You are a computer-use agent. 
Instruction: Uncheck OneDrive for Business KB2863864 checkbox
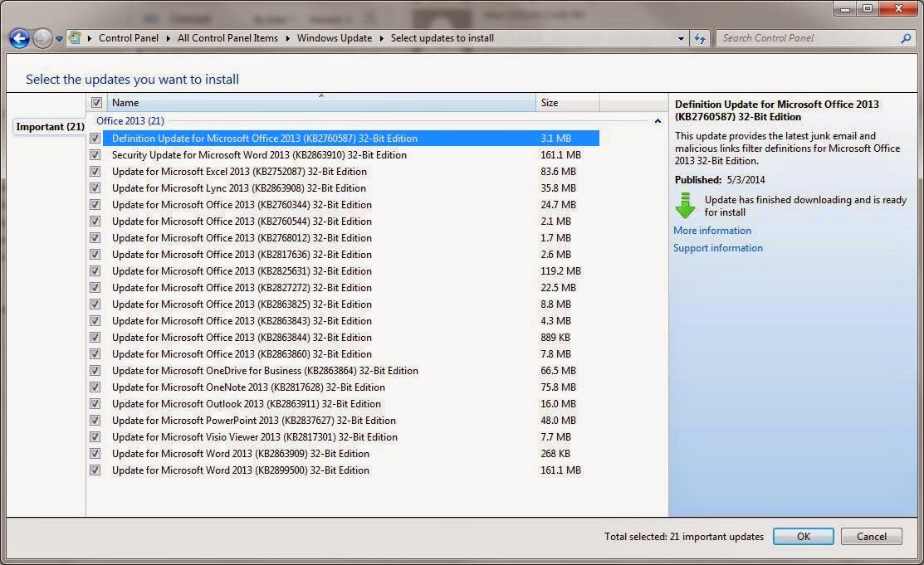tap(95, 371)
